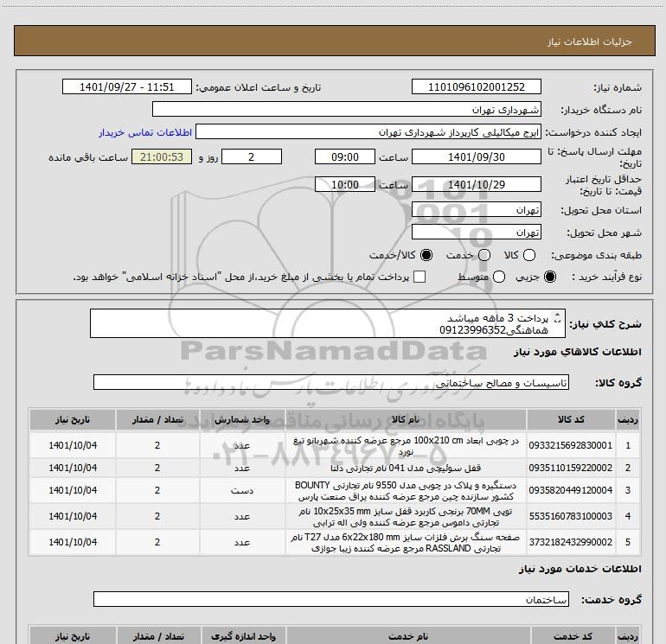This screenshot has height=644, width=666.
Task: Click the buyer organization field شهرداری تهران
Action: [347, 109]
